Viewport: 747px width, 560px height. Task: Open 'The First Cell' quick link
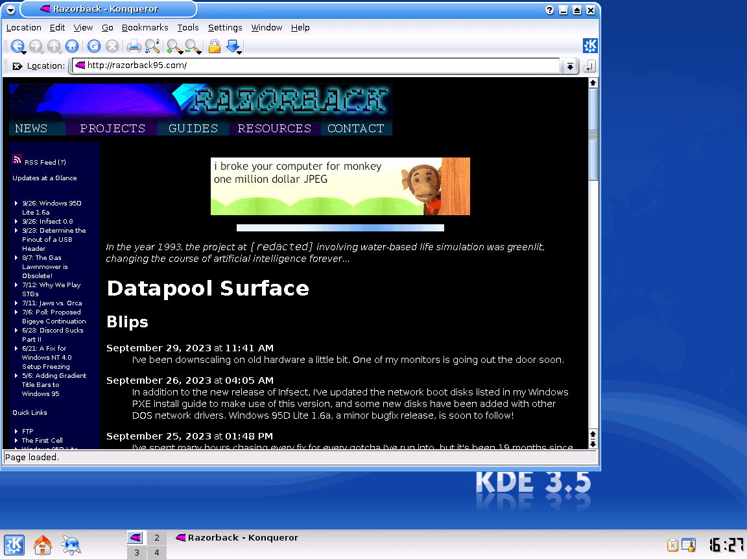42,441
